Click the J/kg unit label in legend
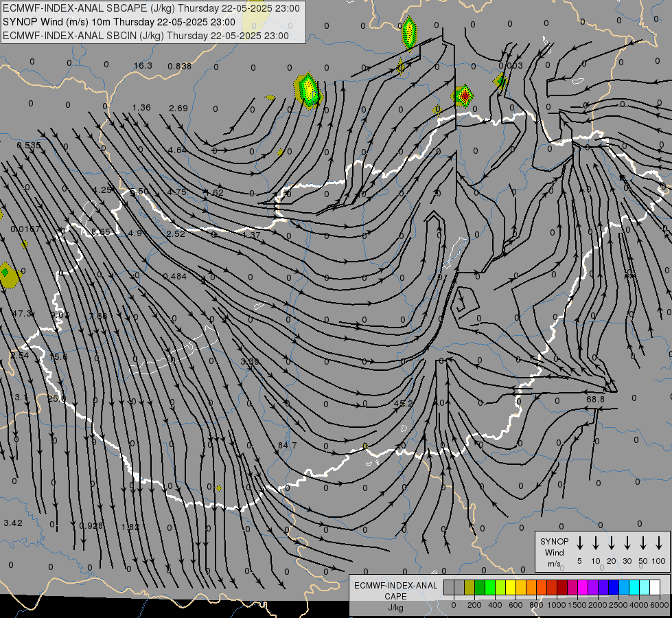Viewport: 672px width, 618px height. click(395, 608)
